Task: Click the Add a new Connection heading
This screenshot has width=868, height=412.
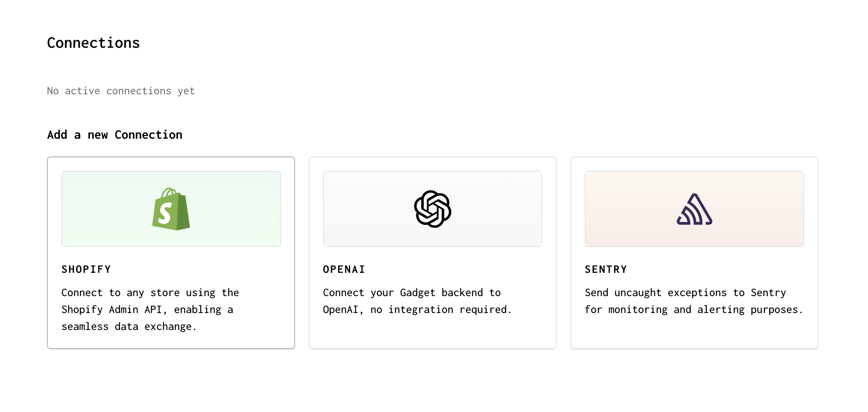Action: (x=115, y=135)
